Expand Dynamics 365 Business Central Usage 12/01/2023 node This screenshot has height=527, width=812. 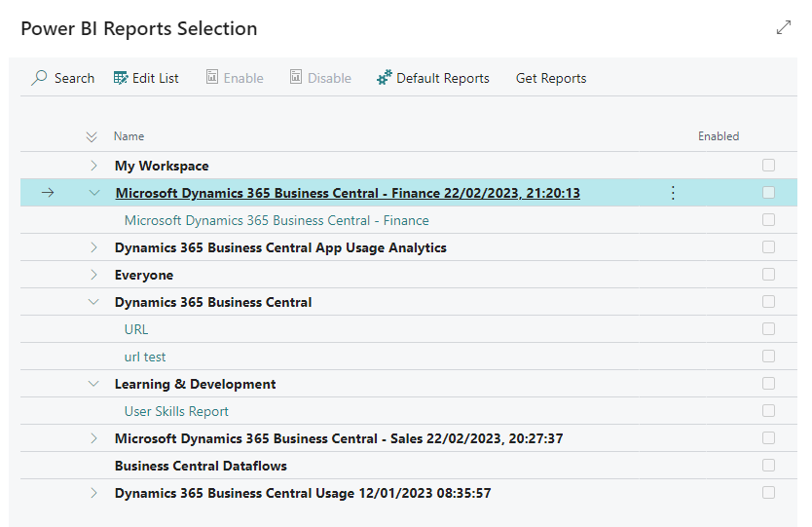coord(93,493)
